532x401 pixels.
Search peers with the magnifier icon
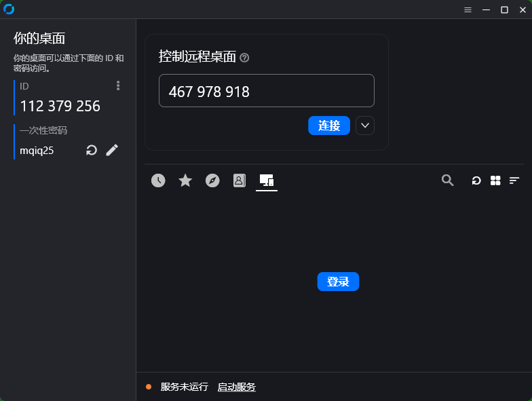[448, 180]
